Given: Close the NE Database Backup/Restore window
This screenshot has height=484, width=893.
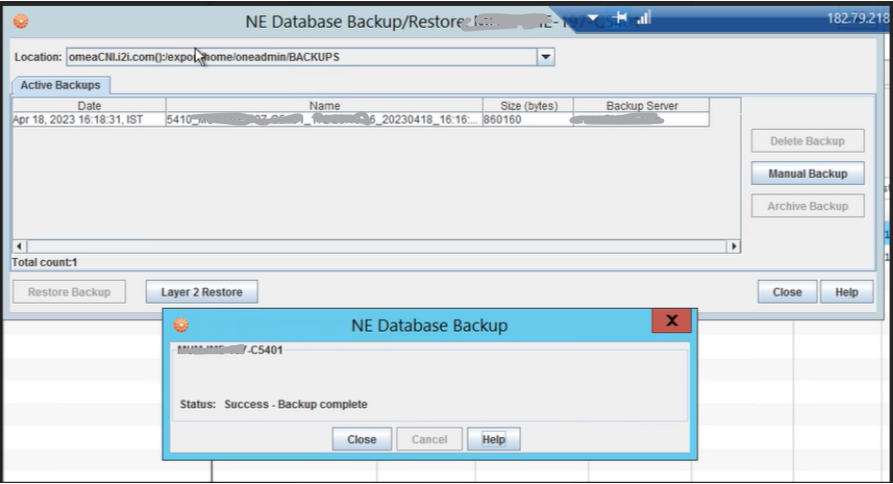Looking at the screenshot, I should [x=787, y=292].
